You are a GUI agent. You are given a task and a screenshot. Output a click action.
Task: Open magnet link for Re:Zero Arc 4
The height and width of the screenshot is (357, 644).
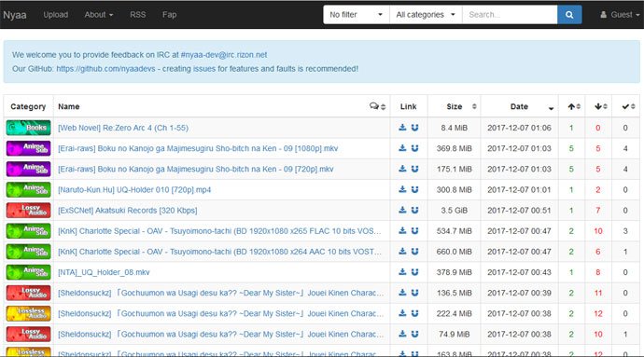[x=414, y=128]
